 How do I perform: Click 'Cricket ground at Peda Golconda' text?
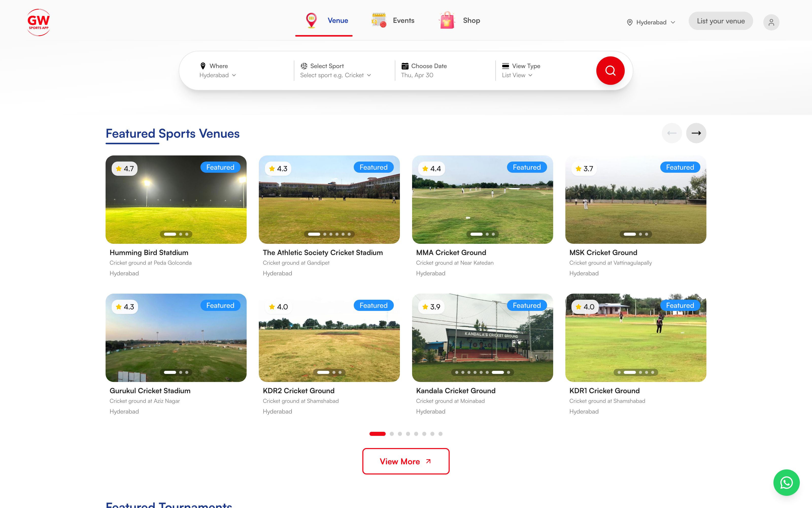pos(150,263)
